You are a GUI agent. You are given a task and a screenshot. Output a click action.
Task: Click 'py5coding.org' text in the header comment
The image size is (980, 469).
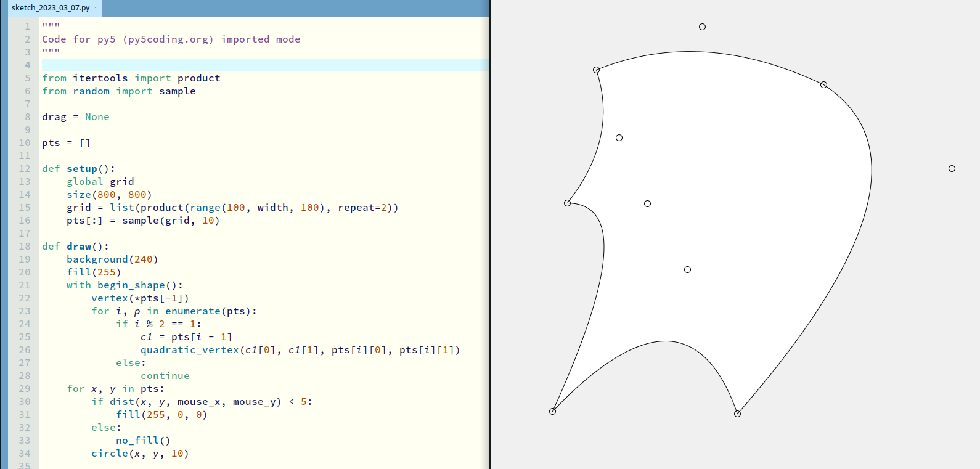tap(168, 39)
